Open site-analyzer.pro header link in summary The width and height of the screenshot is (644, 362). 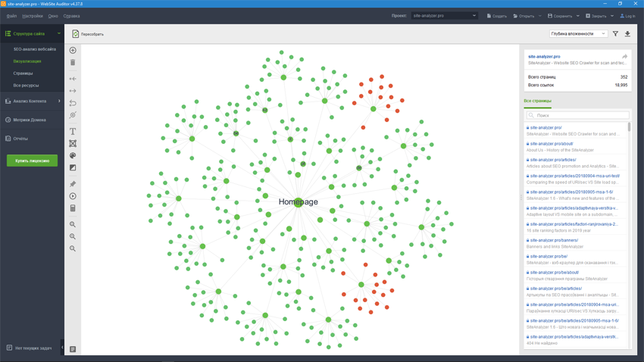point(544,57)
